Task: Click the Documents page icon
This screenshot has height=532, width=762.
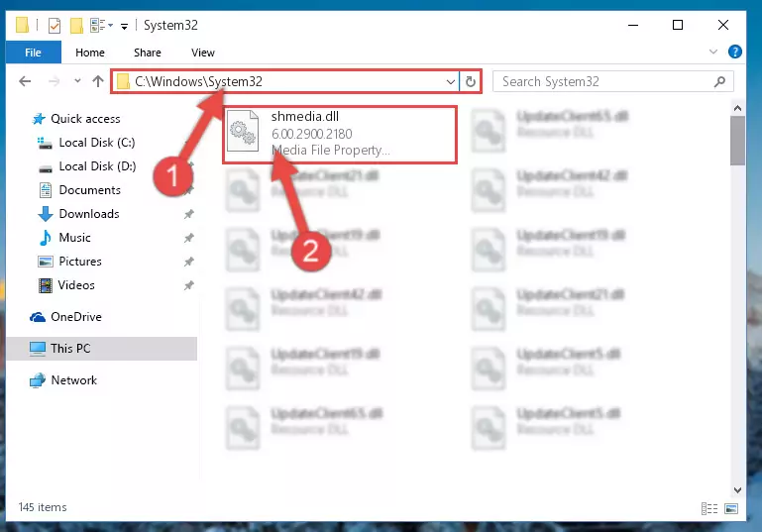Action: pyautogui.click(x=46, y=190)
